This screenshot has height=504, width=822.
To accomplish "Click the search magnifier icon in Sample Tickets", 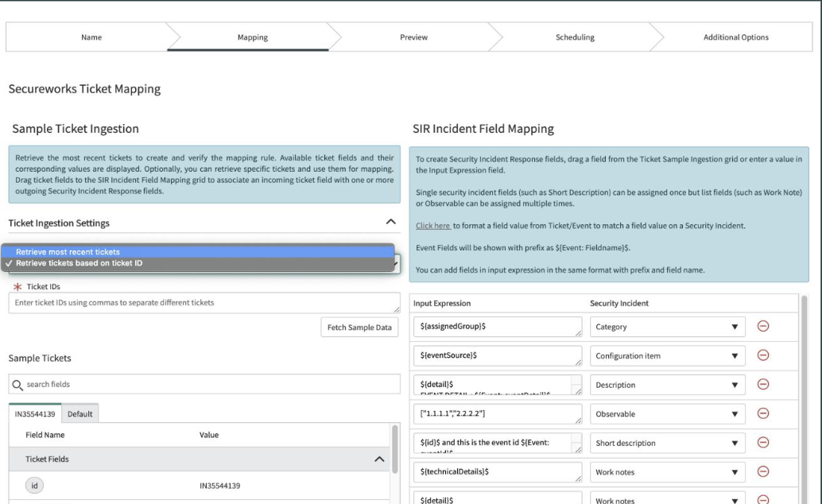I will pos(17,385).
